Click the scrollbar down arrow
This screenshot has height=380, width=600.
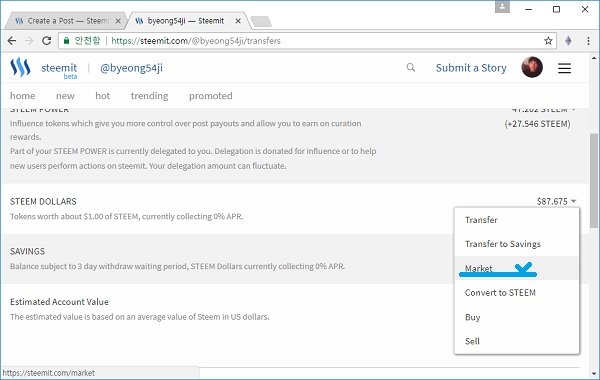pos(593,373)
